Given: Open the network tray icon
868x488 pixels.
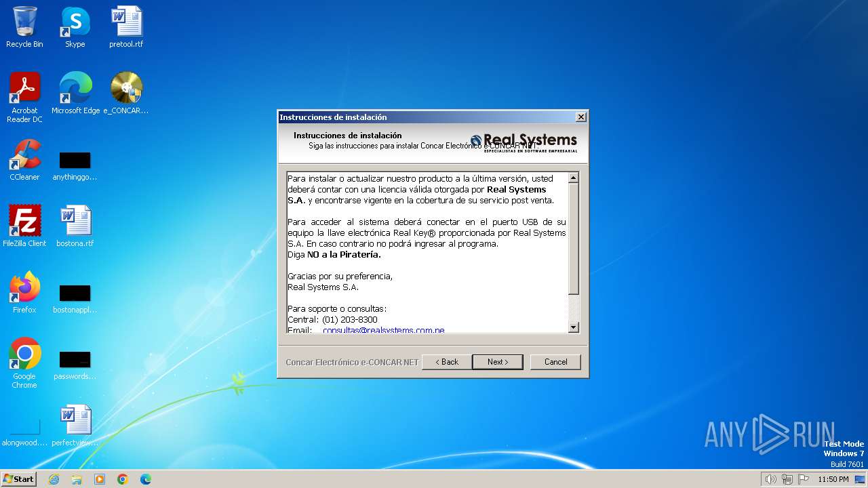Looking at the screenshot, I should coord(787,479).
